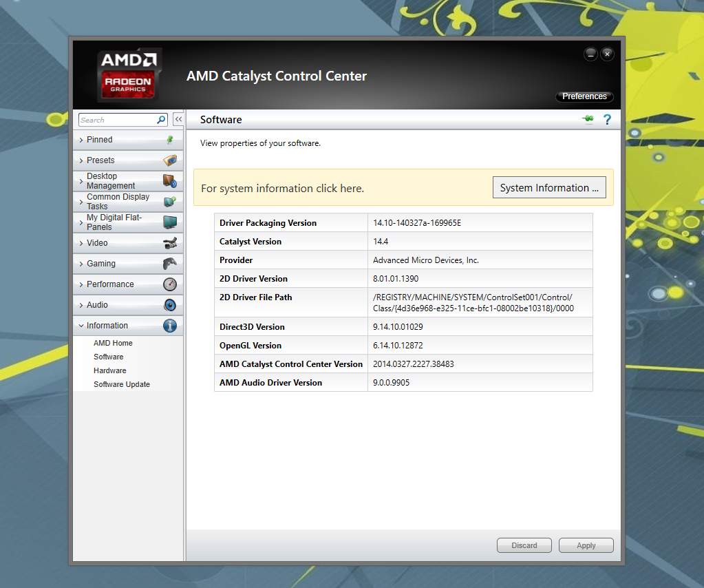Open AMD Home page
This screenshot has width=704, height=588.
click(113, 343)
